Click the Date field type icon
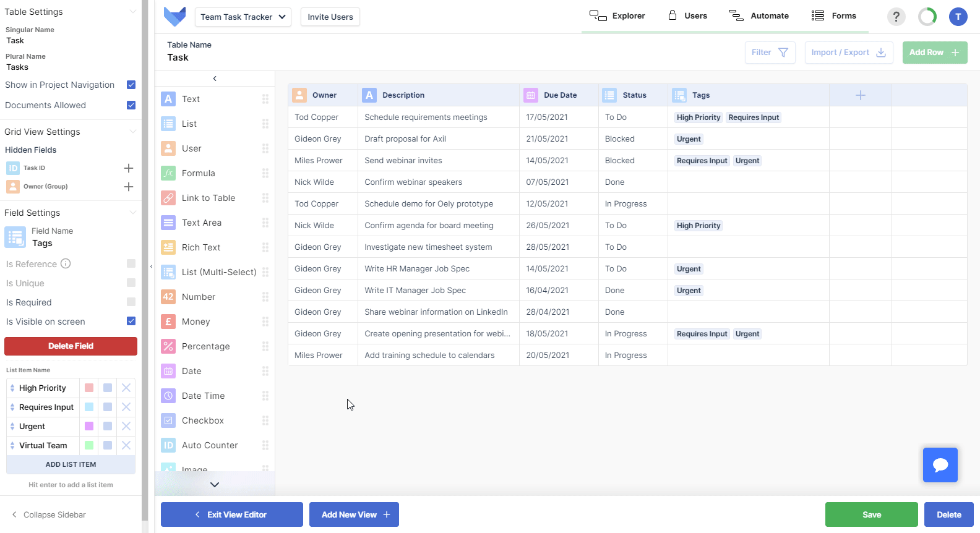Viewport: 980px width, 533px height. 168,371
